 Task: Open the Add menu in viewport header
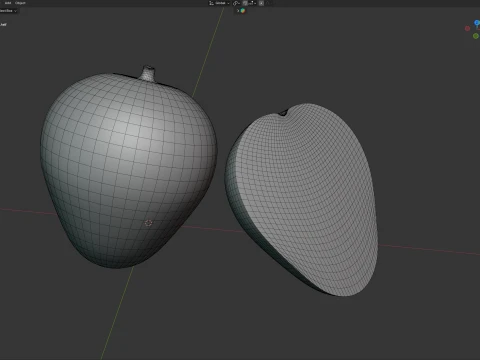(8, 3)
